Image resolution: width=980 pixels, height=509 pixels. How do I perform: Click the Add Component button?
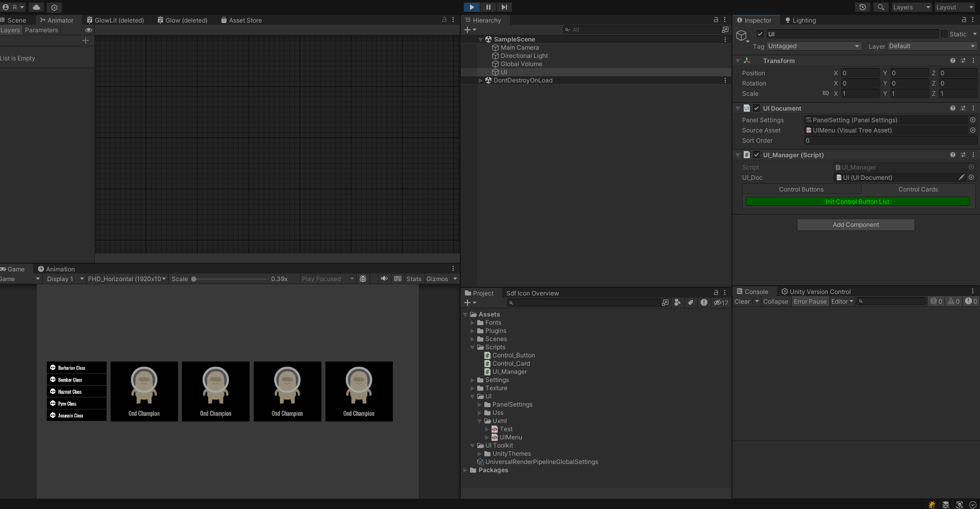pyautogui.click(x=855, y=225)
